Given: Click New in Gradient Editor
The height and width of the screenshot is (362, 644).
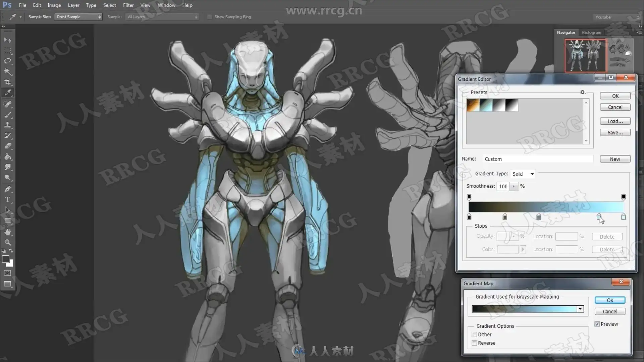Looking at the screenshot, I should pos(615,159).
